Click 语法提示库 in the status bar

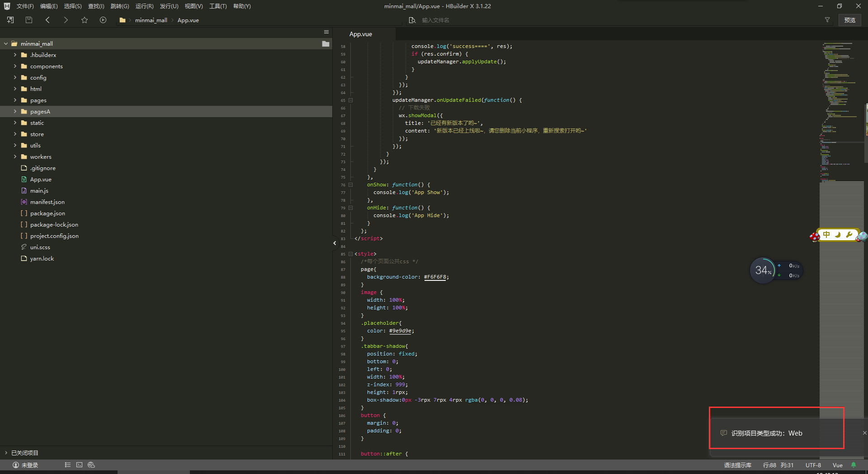(738, 465)
